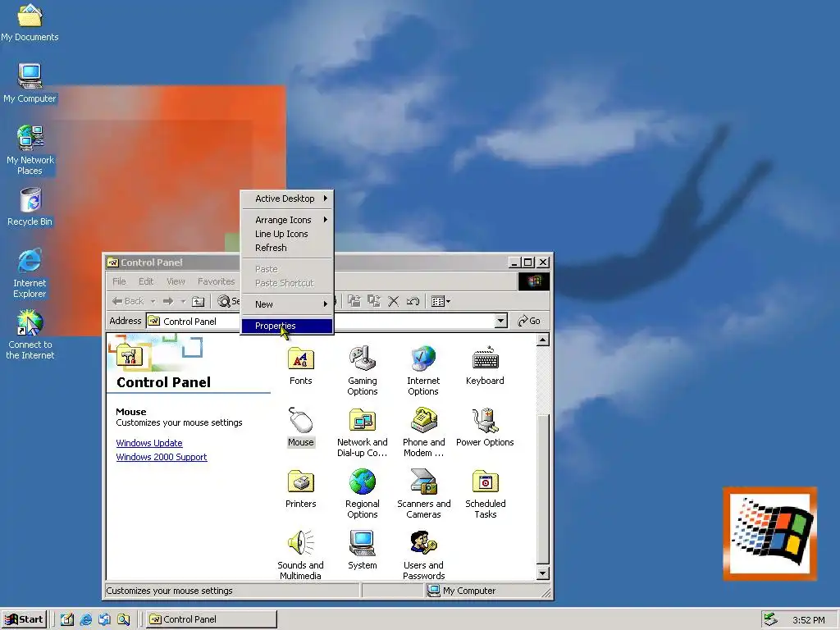Expand Arrange Icons submenu
The height and width of the screenshot is (630, 840).
click(287, 220)
